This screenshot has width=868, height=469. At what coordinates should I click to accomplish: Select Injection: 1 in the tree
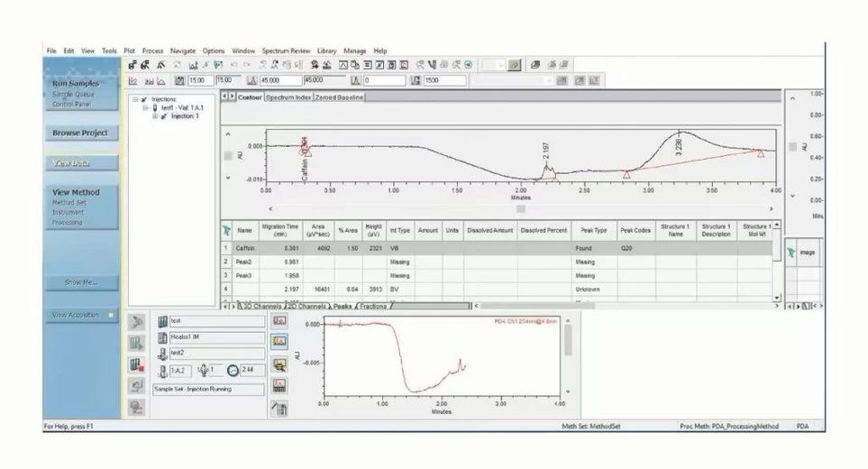(x=185, y=116)
